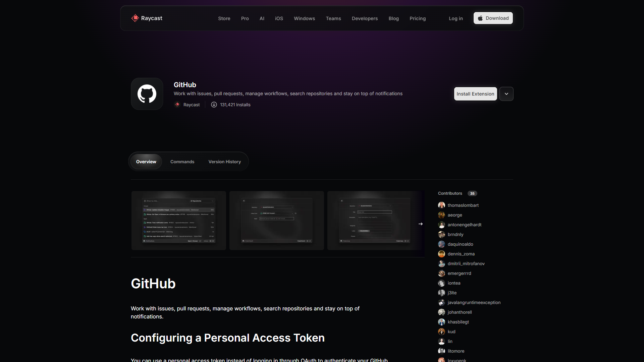Click the Install Extension button
The image size is (644, 362).
475,94
